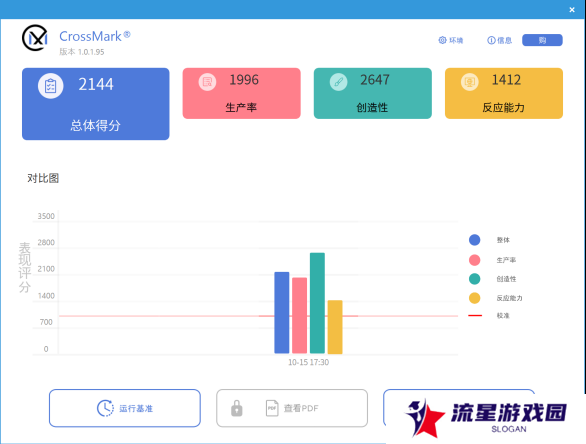The image size is (586, 444).
Task: Click the padlock icon beside View PDF
Action: pos(237,408)
